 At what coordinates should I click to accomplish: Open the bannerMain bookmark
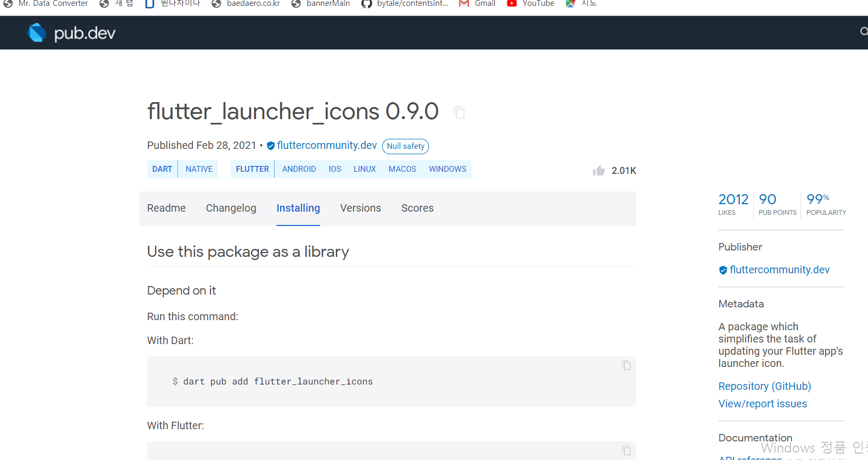[321, 4]
